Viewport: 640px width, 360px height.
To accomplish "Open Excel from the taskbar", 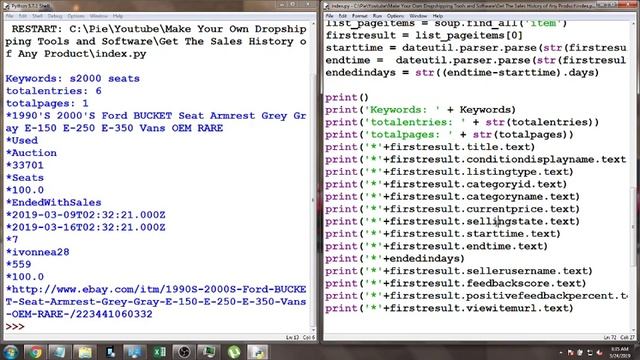I will coord(160,352).
